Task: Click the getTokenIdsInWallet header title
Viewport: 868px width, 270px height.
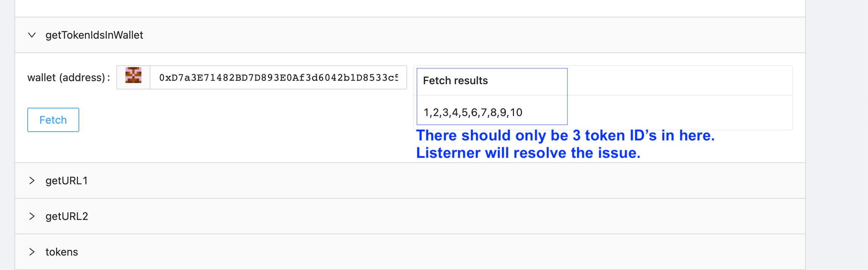Action: [x=94, y=35]
